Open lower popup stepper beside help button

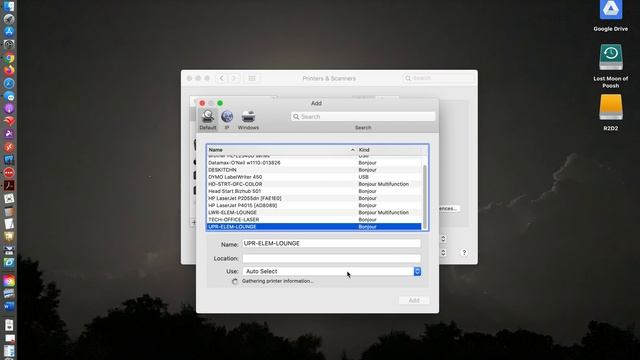pos(443,253)
